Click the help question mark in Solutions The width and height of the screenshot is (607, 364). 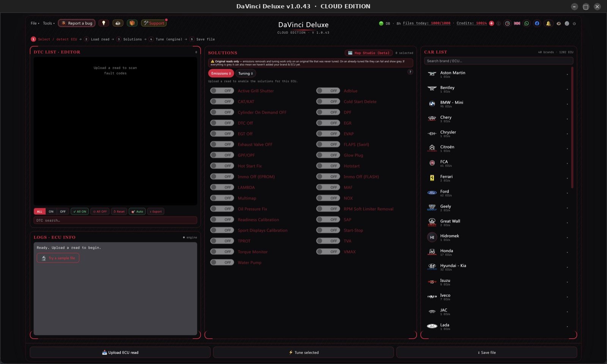click(410, 72)
